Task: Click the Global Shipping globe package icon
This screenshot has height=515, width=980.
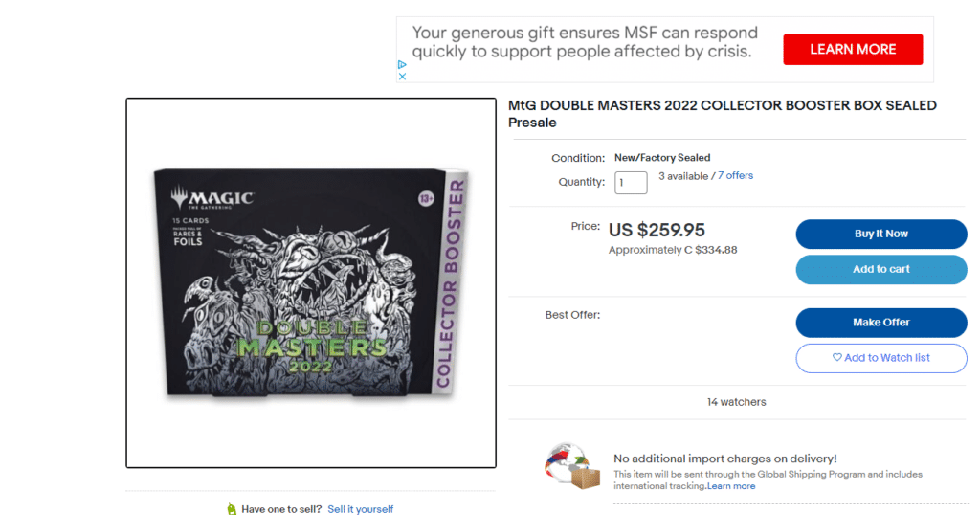Action: pyautogui.click(x=572, y=466)
